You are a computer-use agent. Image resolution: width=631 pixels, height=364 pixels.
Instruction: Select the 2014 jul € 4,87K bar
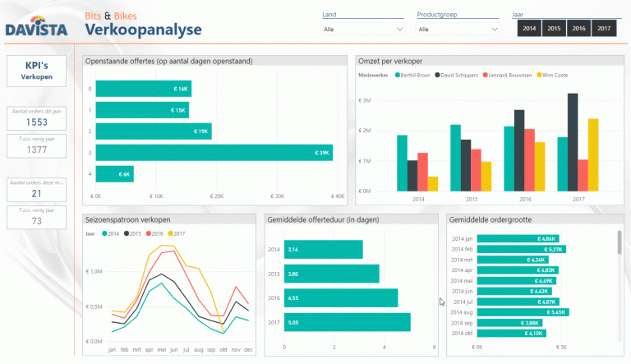click(x=518, y=302)
